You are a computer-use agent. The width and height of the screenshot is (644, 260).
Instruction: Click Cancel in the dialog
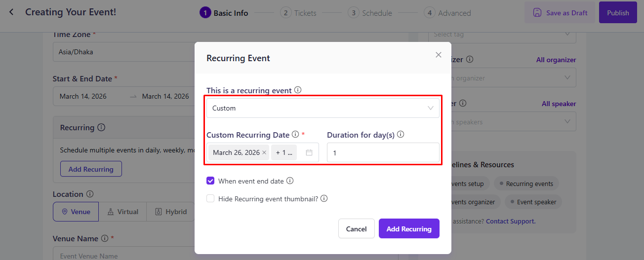click(x=356, y=228)
